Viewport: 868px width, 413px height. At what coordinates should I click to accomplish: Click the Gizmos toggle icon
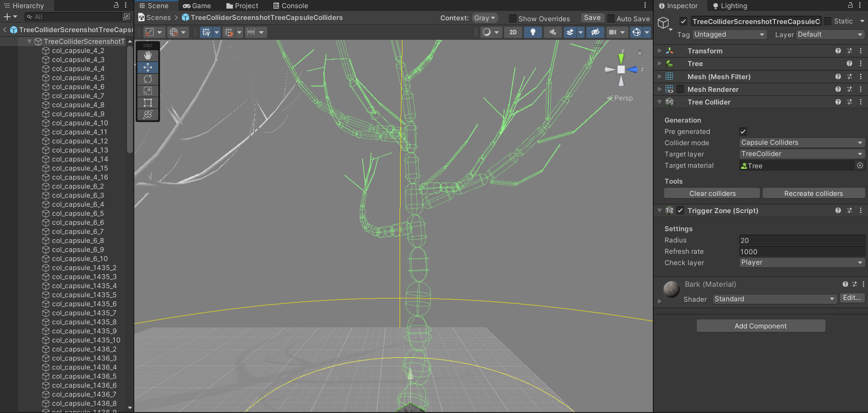coord(636,32)
